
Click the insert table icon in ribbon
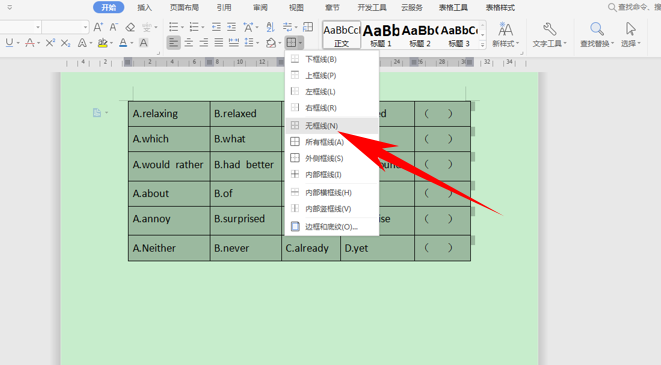coord(308,27)
